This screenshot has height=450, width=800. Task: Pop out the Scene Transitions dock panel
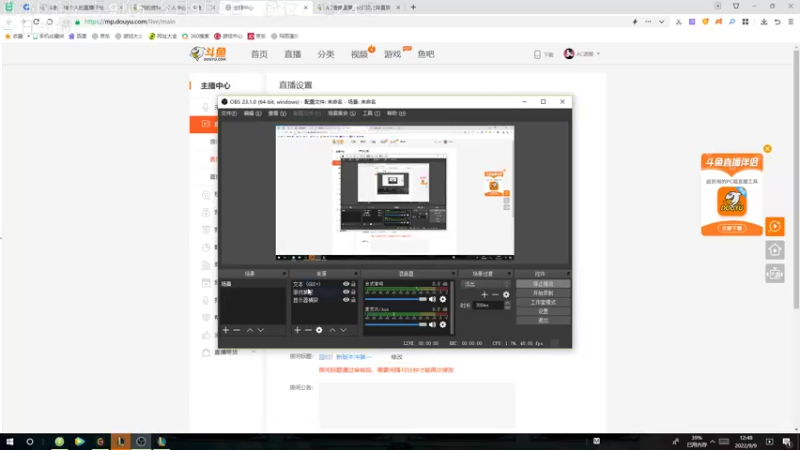509,274
